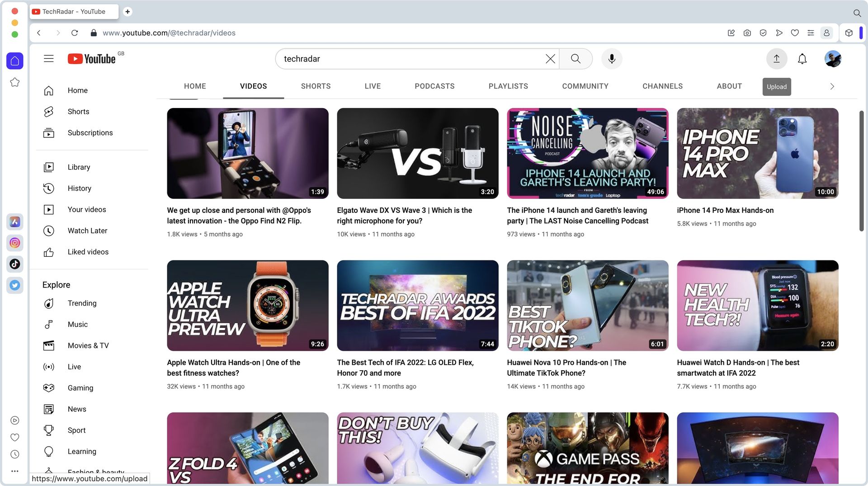Screen dimensions: 868x486
Task: Open the COMMUNITY tab
Action: pyautogui.click(x=585, y=86)
